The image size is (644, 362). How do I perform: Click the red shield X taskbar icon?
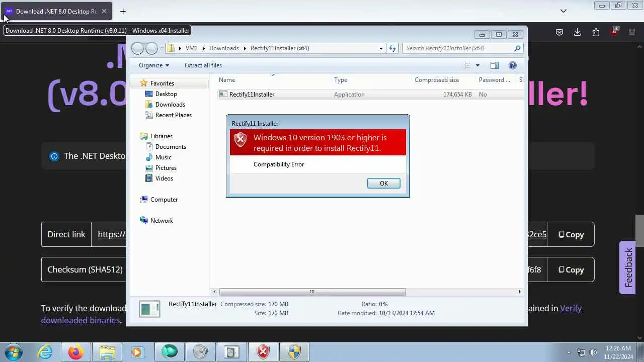click(263, 352)
